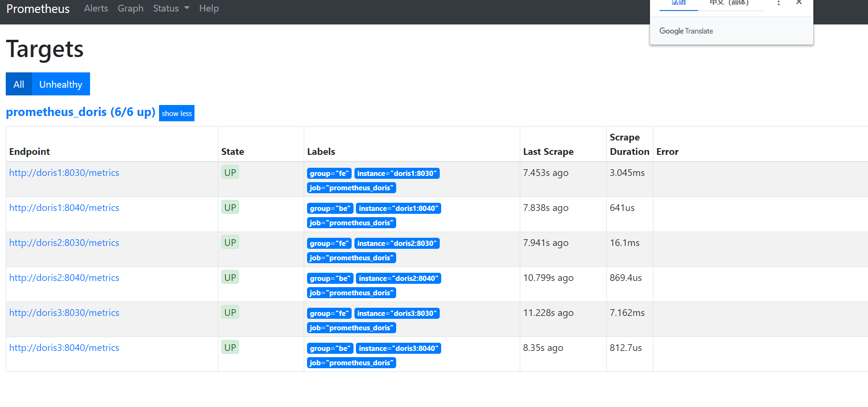
Task: Select the instance="doris2:8030" label badge
Action: click(x=397, y=244)
